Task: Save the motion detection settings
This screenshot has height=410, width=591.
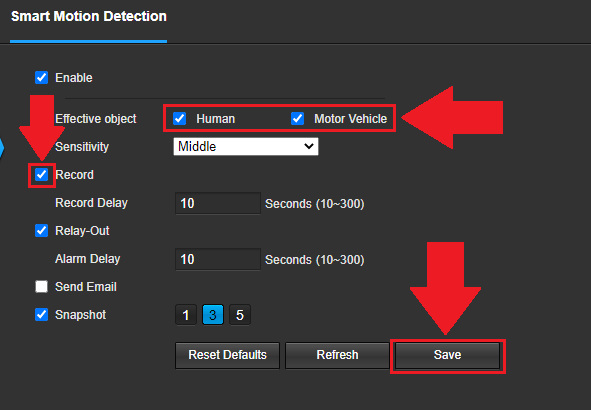Action: coord(447,355)
